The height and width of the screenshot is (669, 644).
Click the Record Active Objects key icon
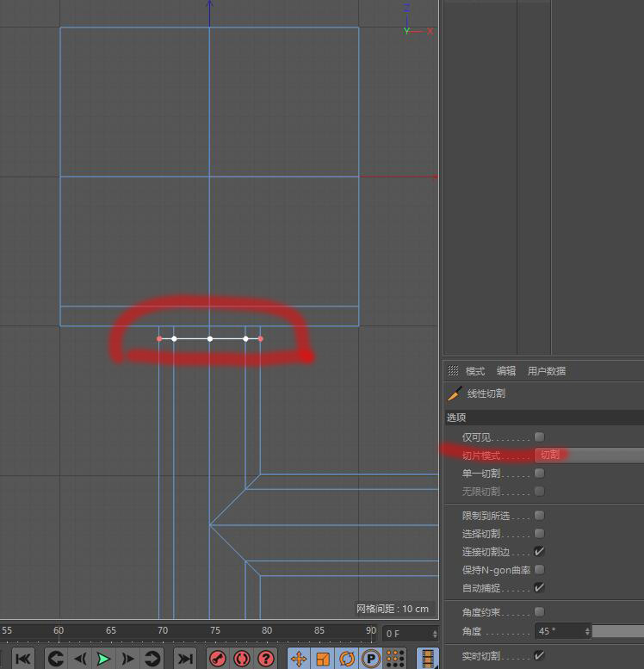coord(218,659)
